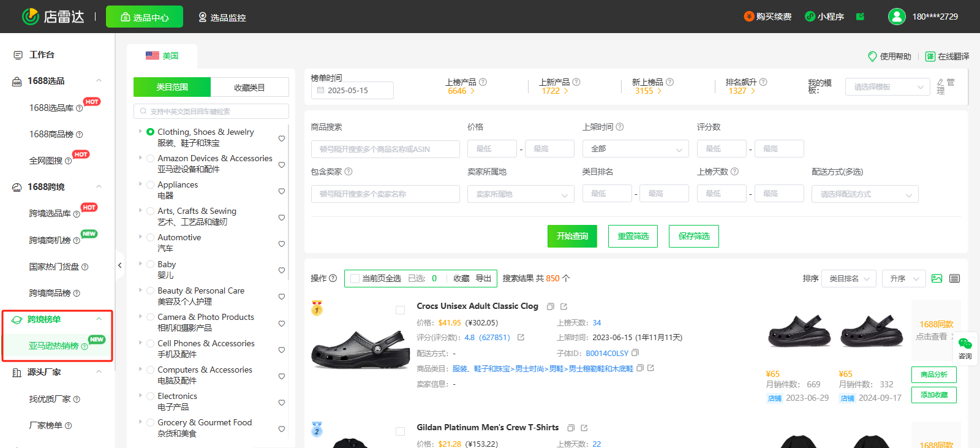
Task: Open the seller location dropdown
Action: point(521,194)
